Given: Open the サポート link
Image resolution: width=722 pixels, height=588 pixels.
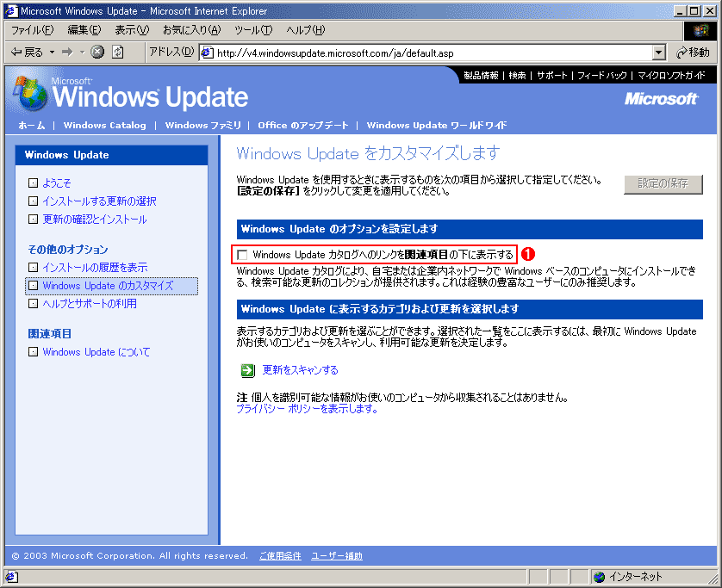Looking at the screenshot, I should point(551,76).
